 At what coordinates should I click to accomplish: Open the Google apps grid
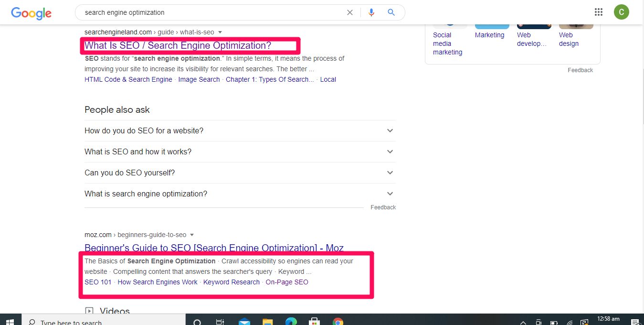tap(598, 12)
